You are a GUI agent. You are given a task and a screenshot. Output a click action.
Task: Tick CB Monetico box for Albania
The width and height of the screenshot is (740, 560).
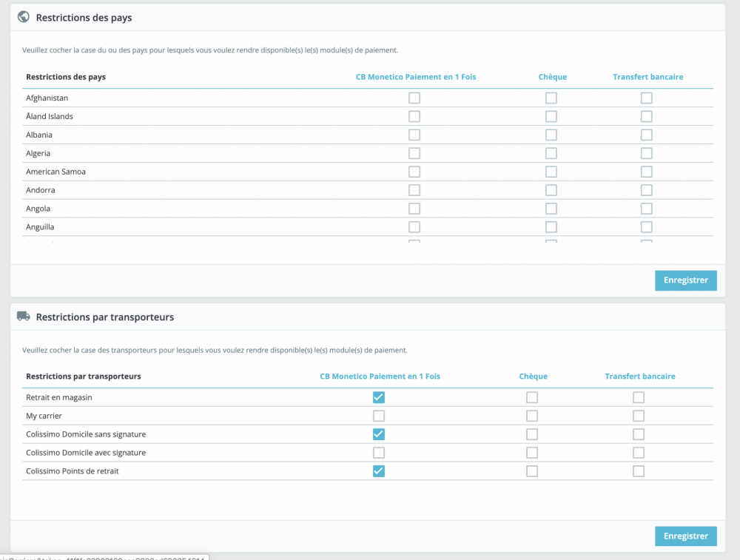pyautogui.click(x=414, y=135)
